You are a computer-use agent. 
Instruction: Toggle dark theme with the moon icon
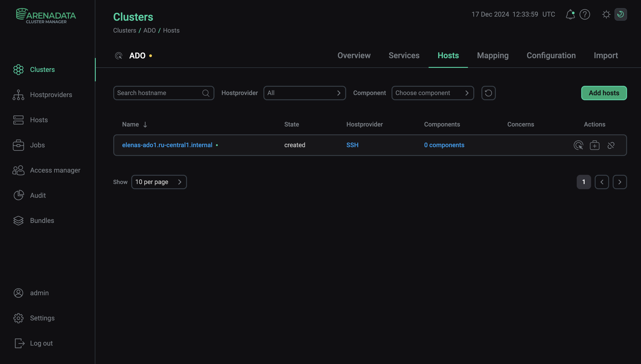coord(621,14)
